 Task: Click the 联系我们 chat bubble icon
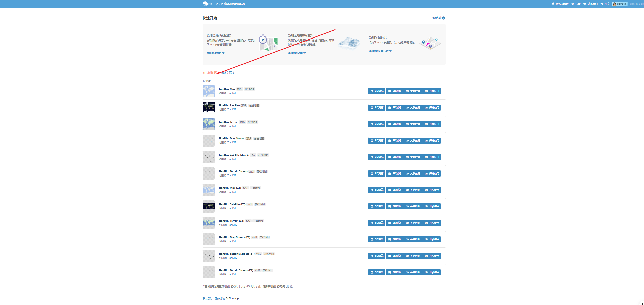(x=585, y=4)
